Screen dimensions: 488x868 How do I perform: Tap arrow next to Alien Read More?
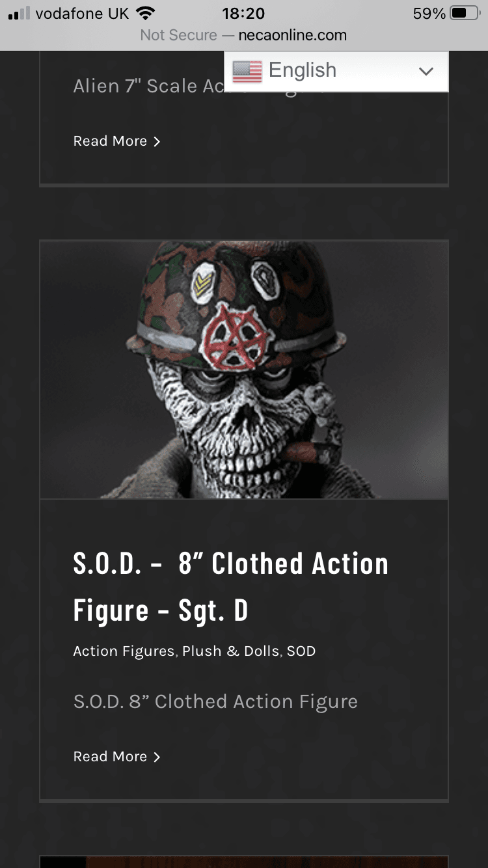pyautogui.click(x=156, y=141)
